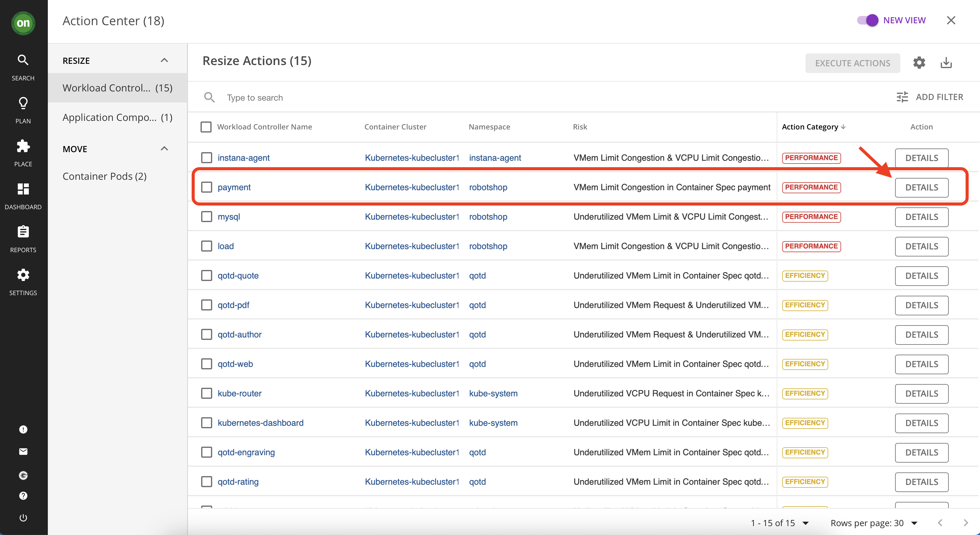Select Workload Controllers (15) item

[117, 88]
